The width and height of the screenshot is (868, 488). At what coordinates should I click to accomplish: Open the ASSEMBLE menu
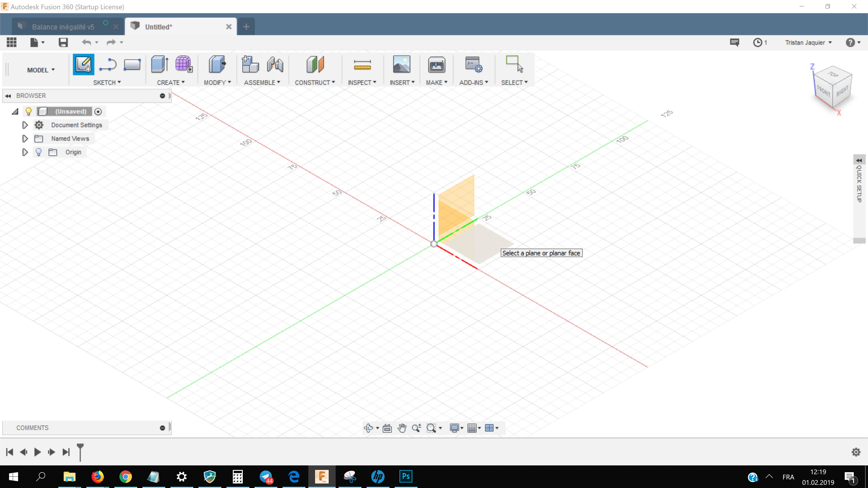(262, 82)
